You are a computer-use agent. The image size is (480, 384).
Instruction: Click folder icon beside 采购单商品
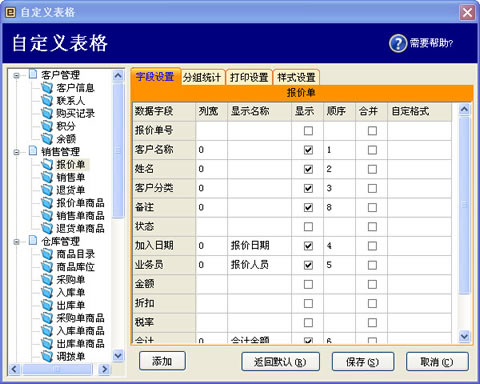[47, 318]
